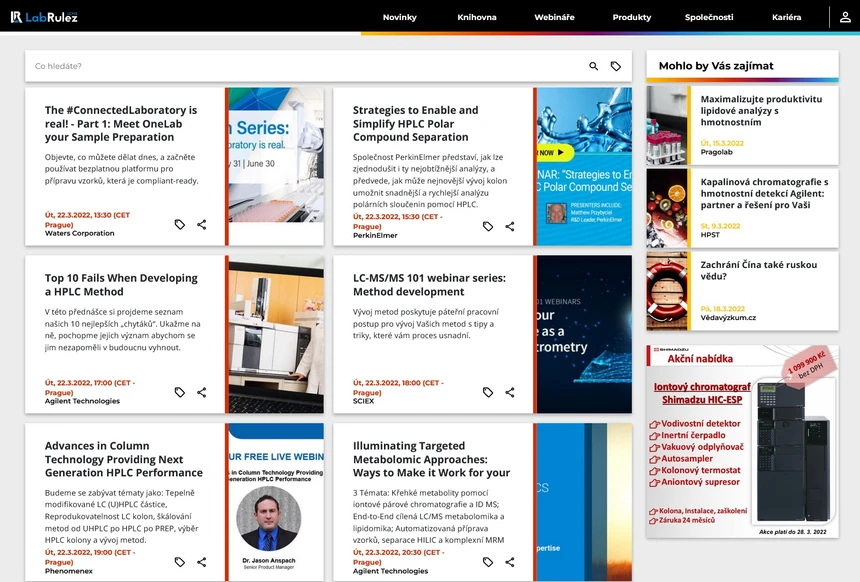Share the ConnectedLaboratory webinar card

click(202, 224)
